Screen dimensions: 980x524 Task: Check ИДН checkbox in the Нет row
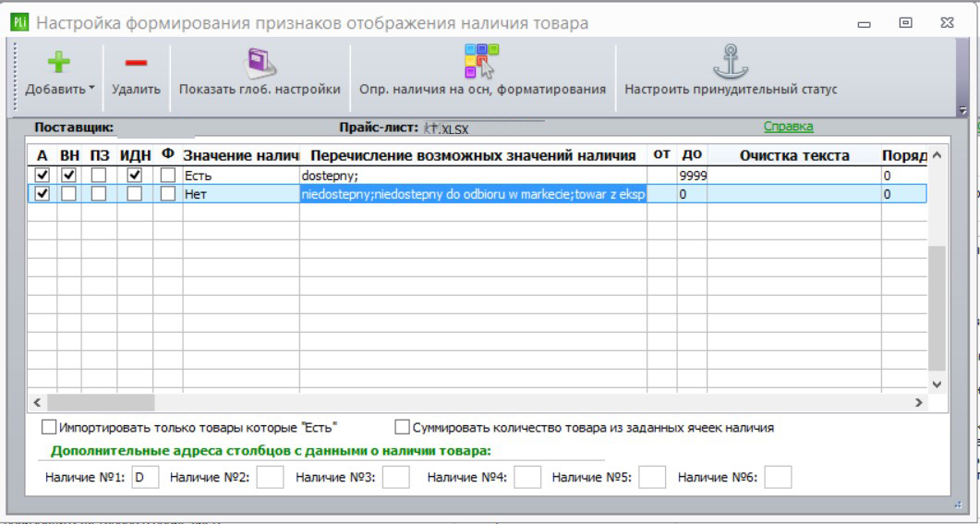(x=134, y=194)
